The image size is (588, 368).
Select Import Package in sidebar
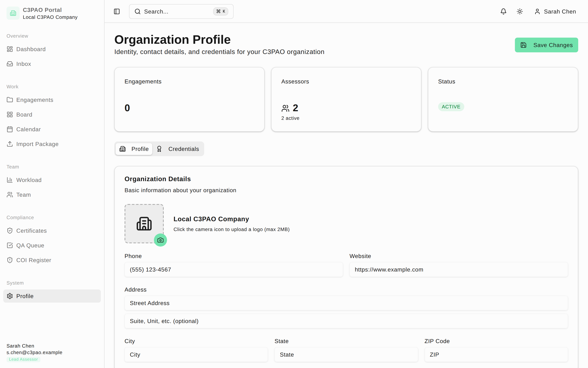(52, 144)
